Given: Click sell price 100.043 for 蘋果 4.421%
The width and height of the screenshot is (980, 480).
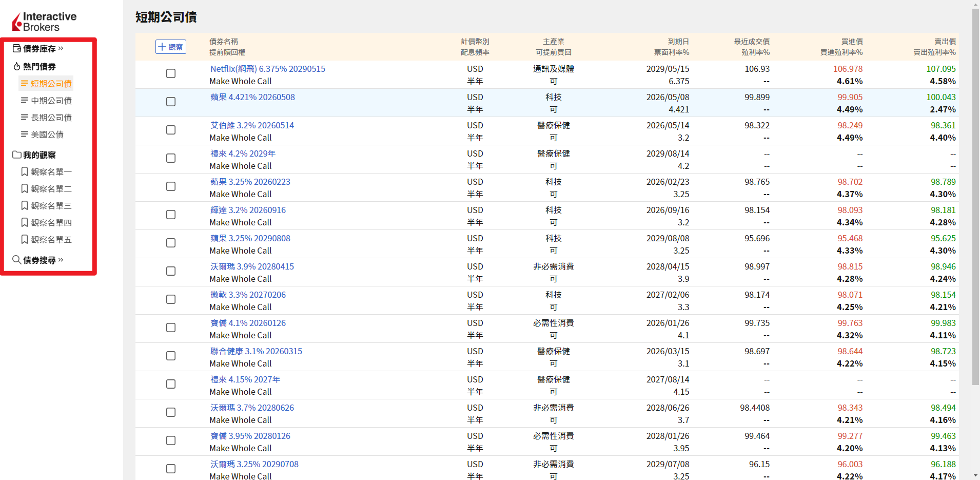Looking at the screenshot, I should [x=941, y=97].
